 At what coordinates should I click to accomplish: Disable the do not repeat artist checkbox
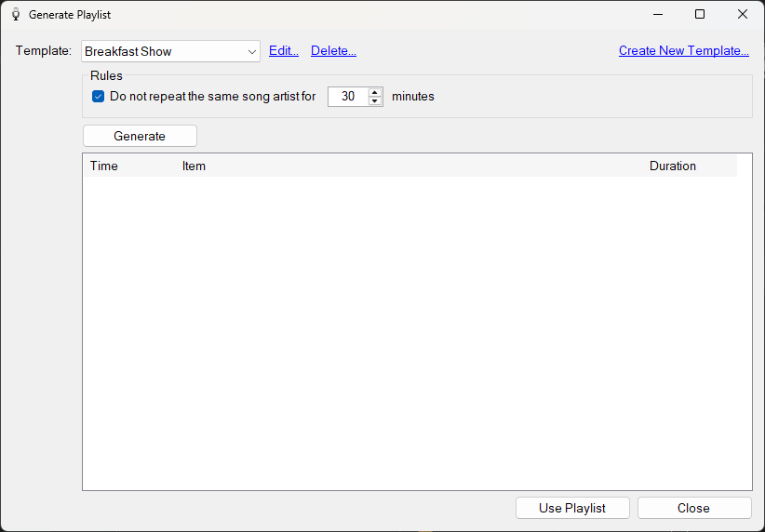pyautogui.click(x=98, y=97)
